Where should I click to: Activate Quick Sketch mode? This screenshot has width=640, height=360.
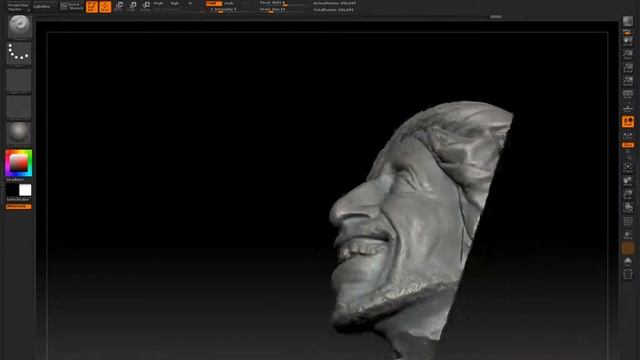pos(72,6)
